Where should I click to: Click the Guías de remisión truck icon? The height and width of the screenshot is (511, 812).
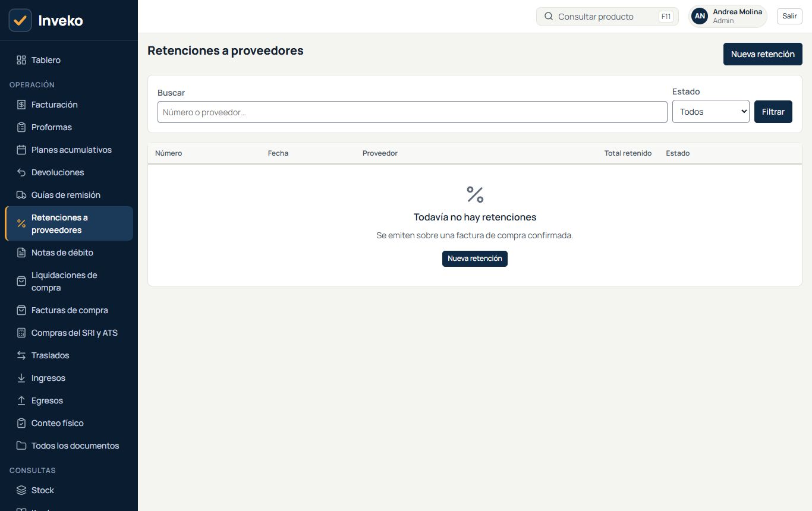coord(21,195)
